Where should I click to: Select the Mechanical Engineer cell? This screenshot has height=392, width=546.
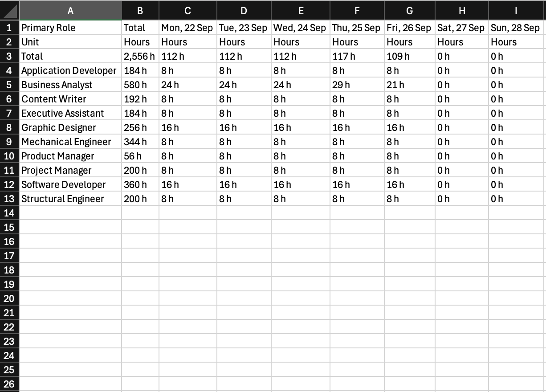click(70, 142)
